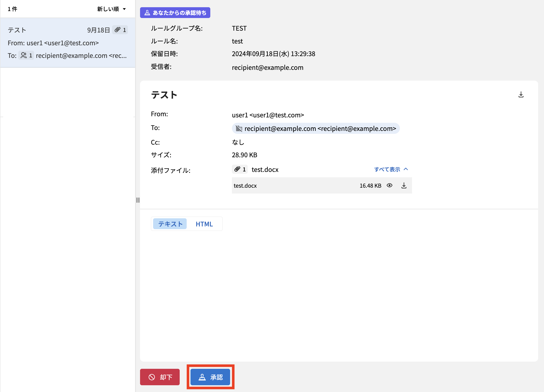The image size is (544, 392).
Task: Download the テスト email via top-right download icon
Action: click(x=521, y=95)
